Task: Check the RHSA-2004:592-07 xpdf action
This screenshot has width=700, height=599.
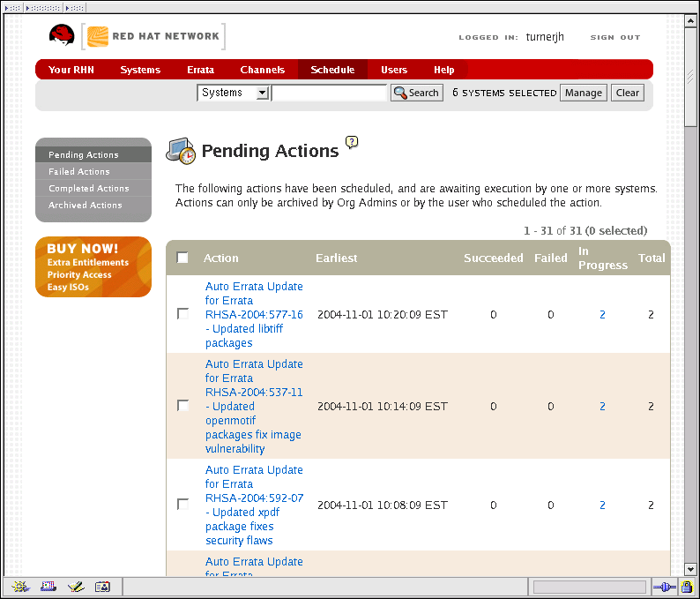Action: pyautogui.click(x=182, y=505)
